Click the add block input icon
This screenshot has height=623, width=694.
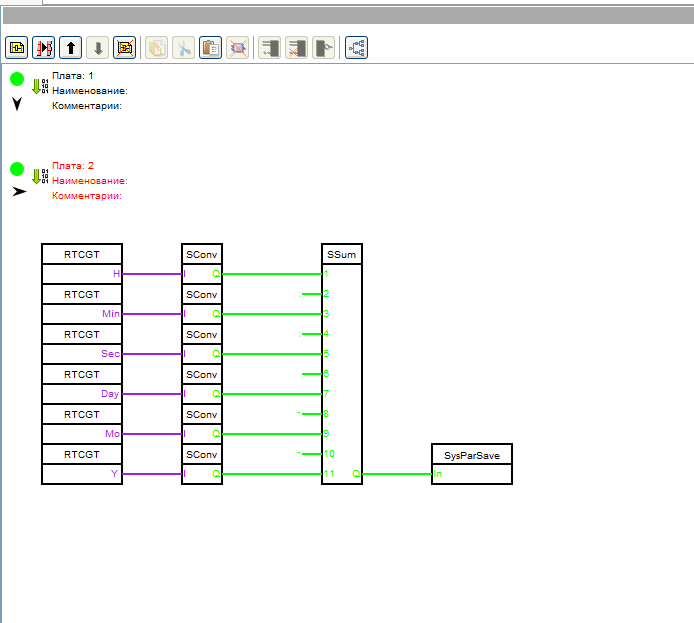269,47
